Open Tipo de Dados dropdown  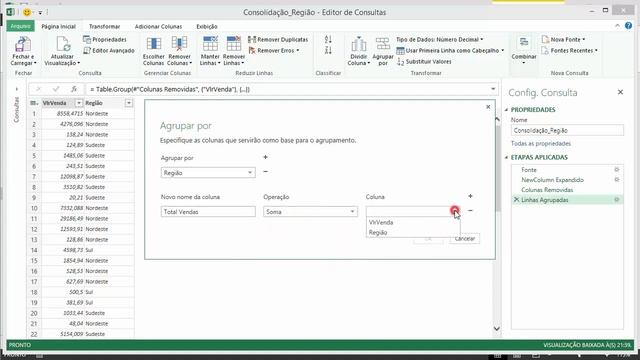click(440, 40)
